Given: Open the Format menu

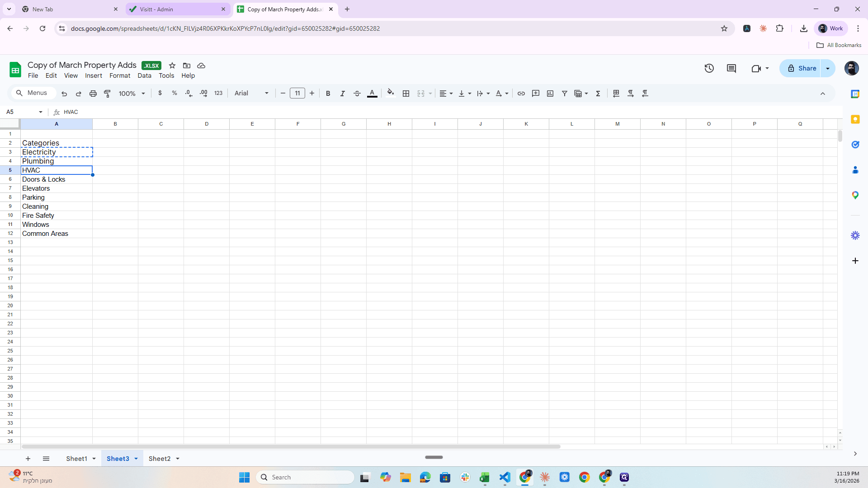Looking at the screenshot, I should tap(120, 75).
